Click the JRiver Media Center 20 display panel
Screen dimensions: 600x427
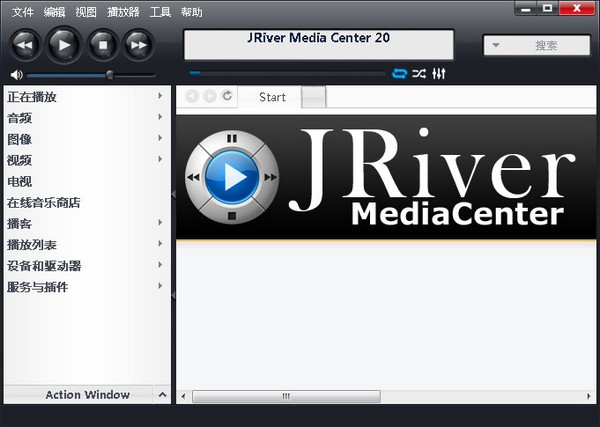319,44
